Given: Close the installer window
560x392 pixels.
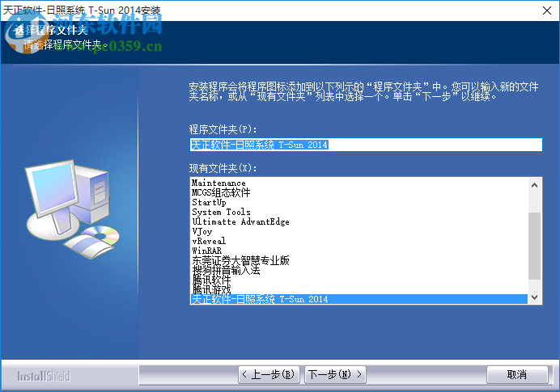Looking at the screenshot, I should tap(547, 11).
